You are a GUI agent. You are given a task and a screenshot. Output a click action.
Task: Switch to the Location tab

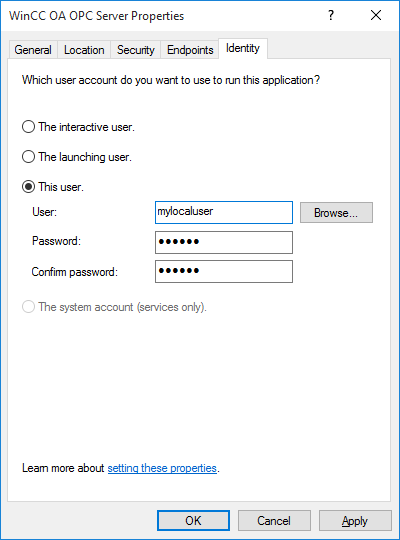coord(84,50)
